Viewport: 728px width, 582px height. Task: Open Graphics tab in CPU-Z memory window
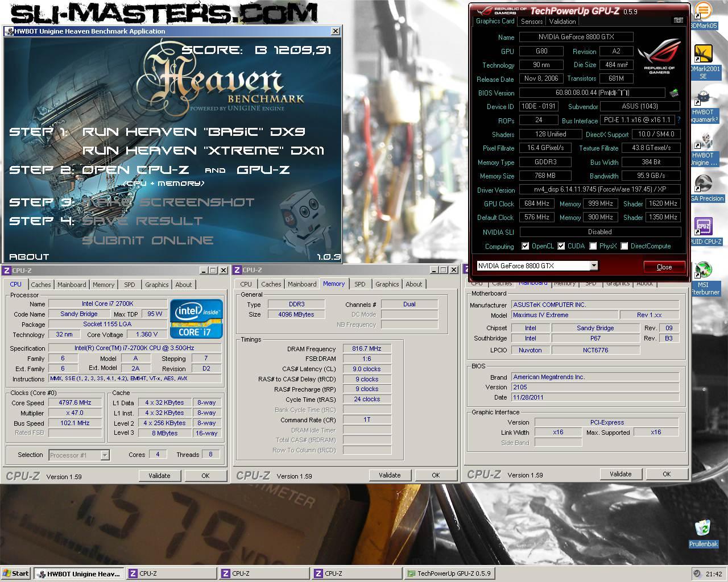point(387,284)
